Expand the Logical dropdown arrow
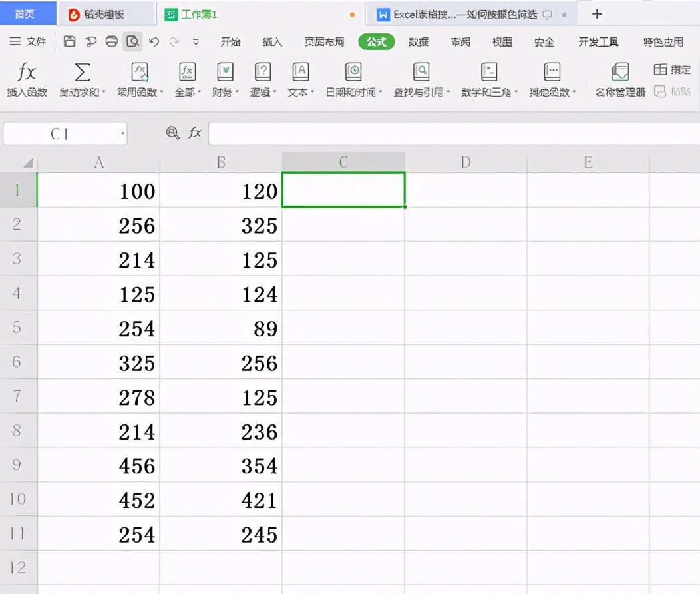Viewport: 700px width, 594px height. (275, 91)
